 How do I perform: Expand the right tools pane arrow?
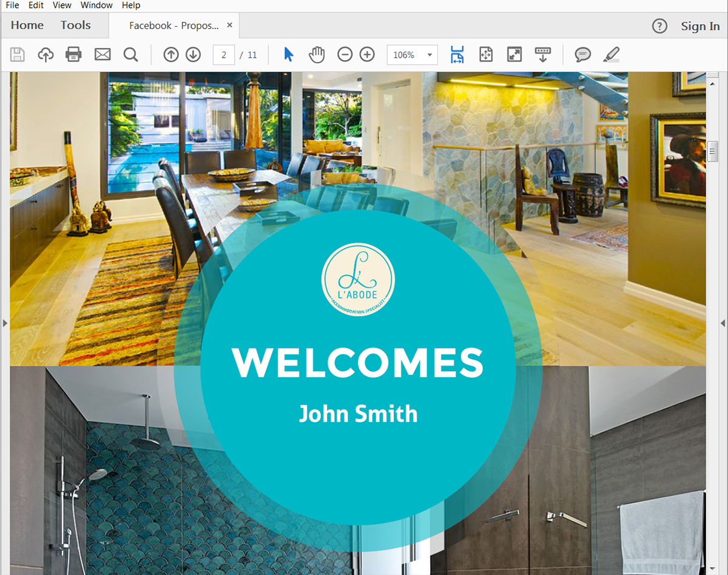tap(723, 323)
